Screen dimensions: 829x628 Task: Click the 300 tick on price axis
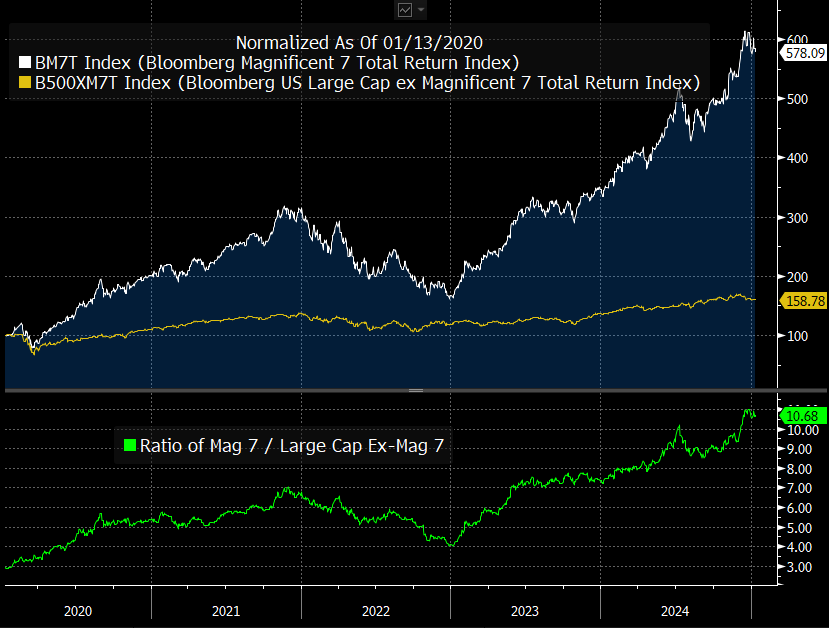point(797,218)
